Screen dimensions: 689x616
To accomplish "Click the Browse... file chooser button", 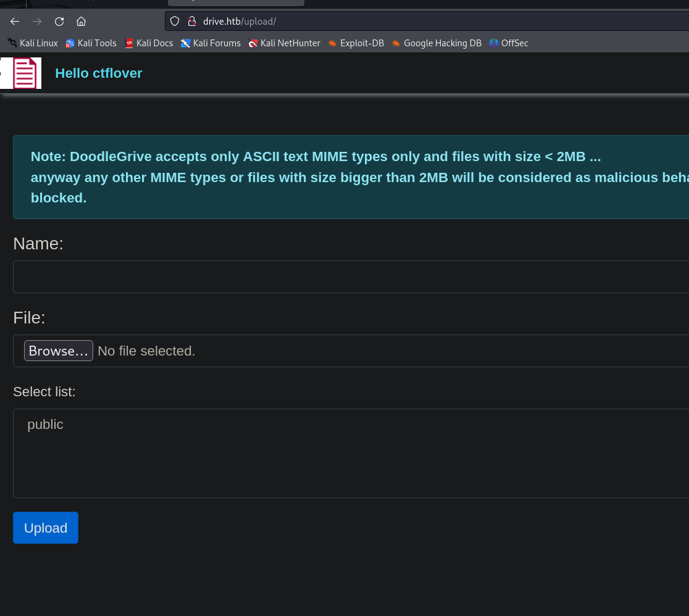I will pos(59,351).
